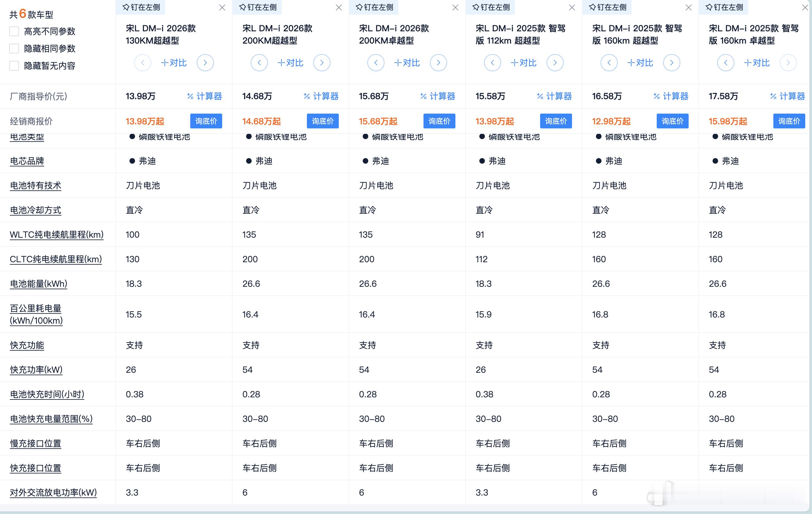Click the left arrow under 2026款 200KM超越型
812x514 pixels.
259,63
